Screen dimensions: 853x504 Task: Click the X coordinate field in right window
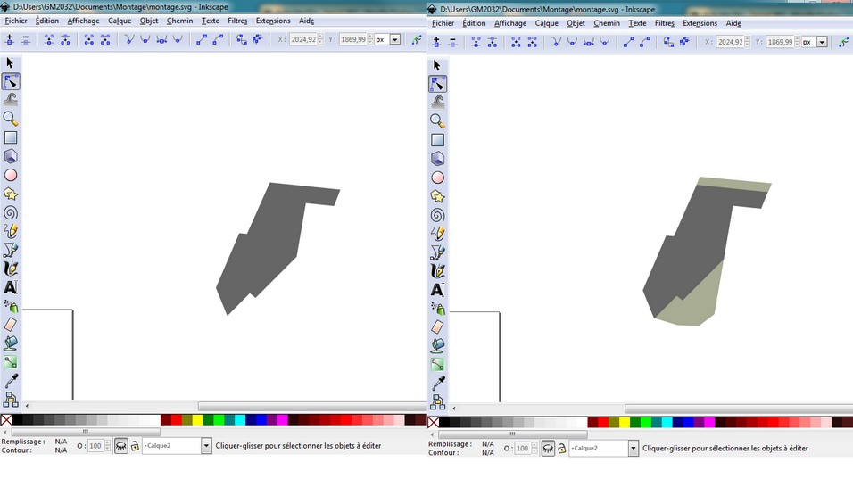pyautogui.click(x=730, y=42)
